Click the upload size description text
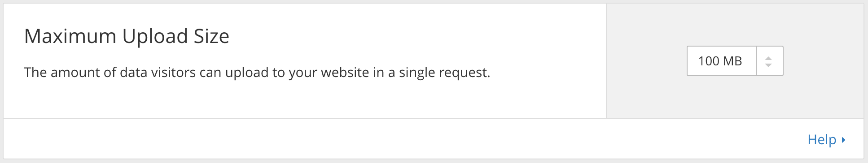Image resolution: width=868 pixels, height=163 pixels. (x=257, y=73)
